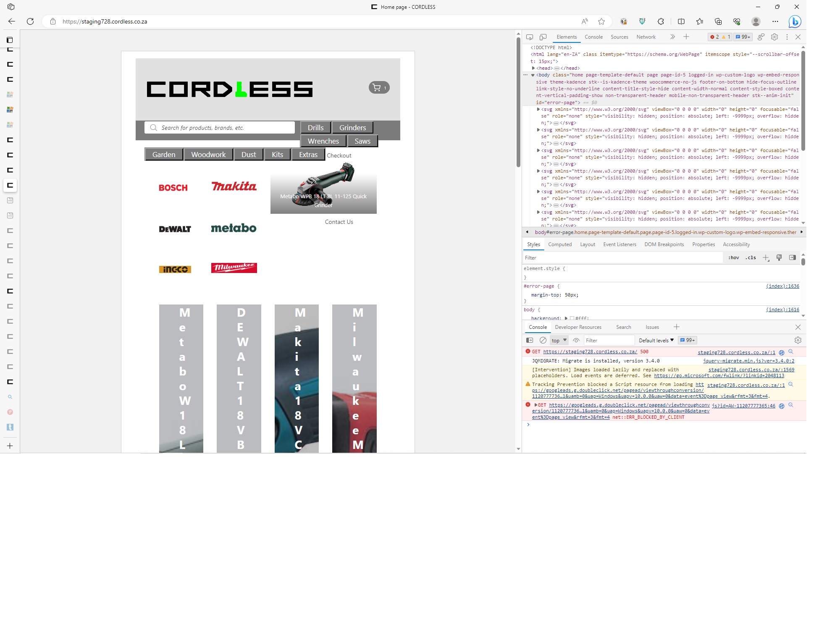Expand the background shorthand property triangle
Screen dimensions: 840x630
click(566, 318)
